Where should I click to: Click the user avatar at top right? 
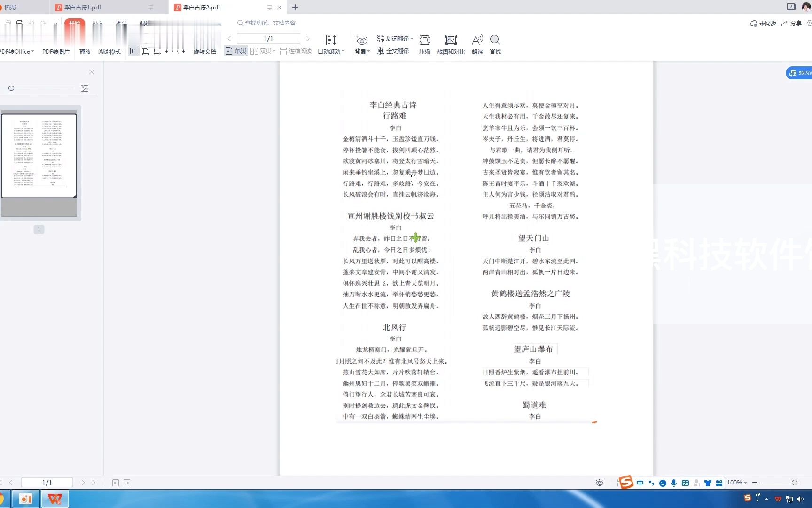point(806,7)
